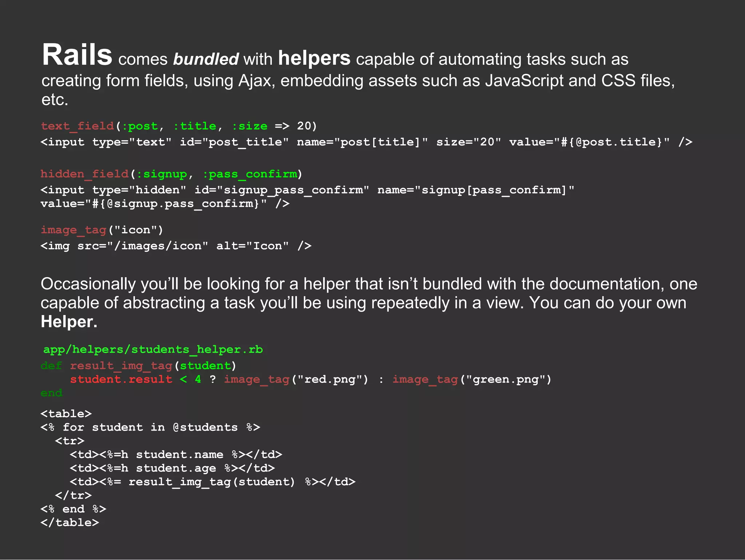Image resolution: width=745 pixels, height=560 pixels.
Task: Click the "app/helpers/students_helper.rb" file path
Action: coord(153,350)
